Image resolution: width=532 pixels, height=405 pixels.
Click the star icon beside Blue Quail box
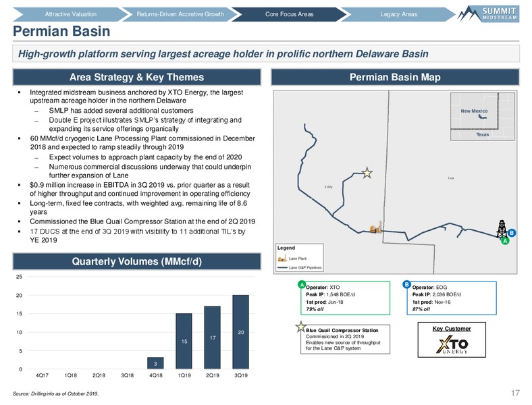pyautogui.click(x=300, y=327)
